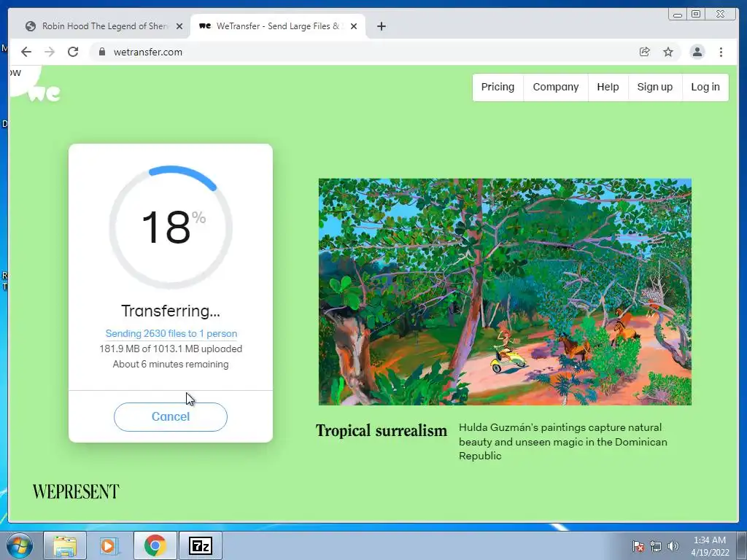This screenshot has width=747, height=560.
Task: Click the Action Center flag icon
Action: (x=638, y=546)
